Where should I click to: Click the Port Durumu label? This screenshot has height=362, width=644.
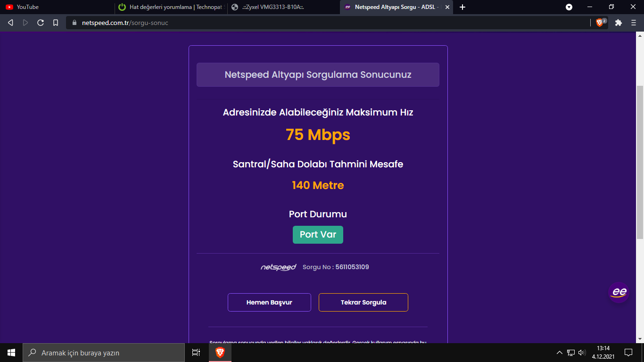(x=318, y=214)
